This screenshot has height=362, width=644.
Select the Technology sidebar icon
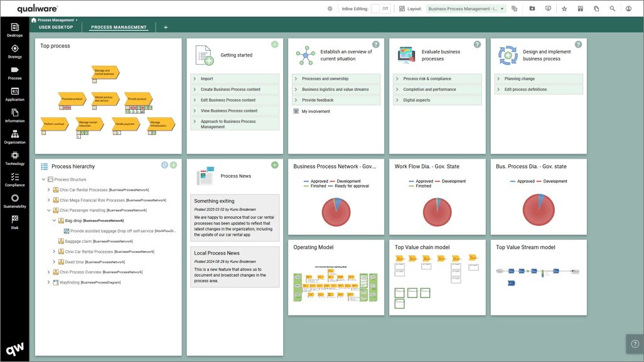pos(14,158)
